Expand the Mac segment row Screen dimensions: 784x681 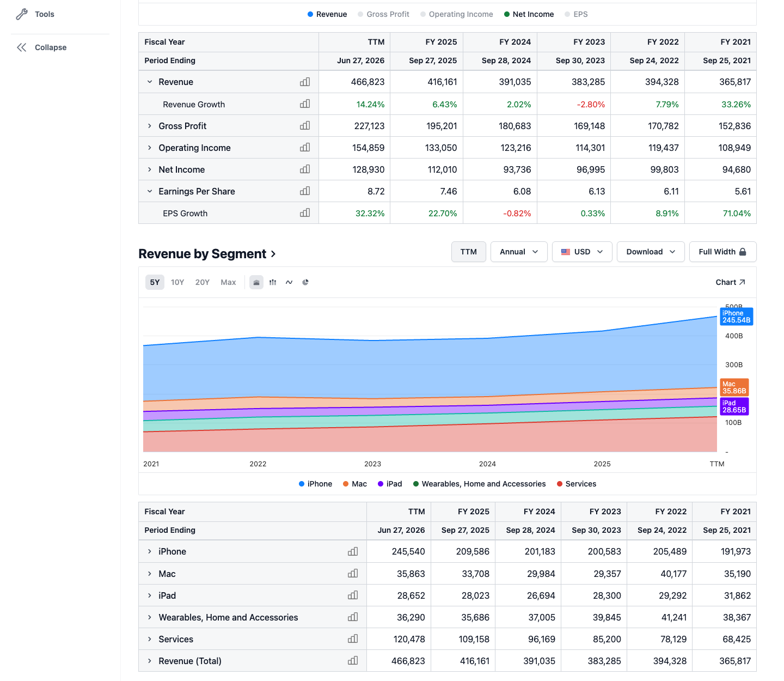click(x=150, y=574)
